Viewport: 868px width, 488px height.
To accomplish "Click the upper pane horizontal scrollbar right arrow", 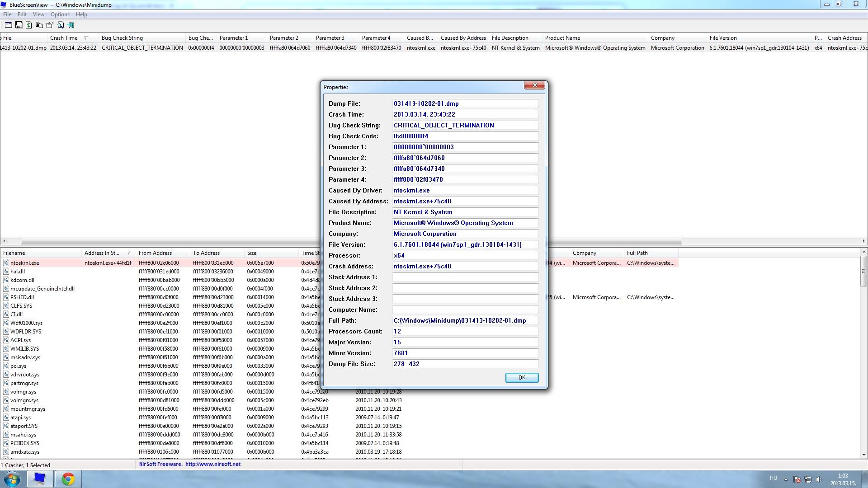I will pyautogui.click(x=863, y=241).
